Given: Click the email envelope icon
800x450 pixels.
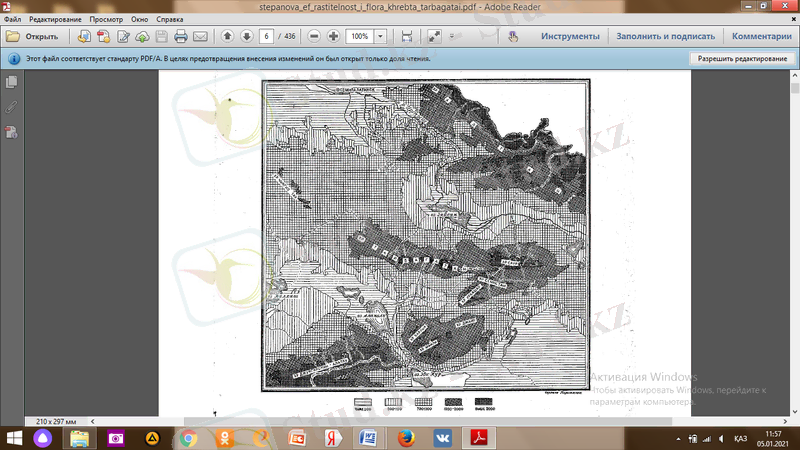Looking at the screenshot, I should point(200,37).
